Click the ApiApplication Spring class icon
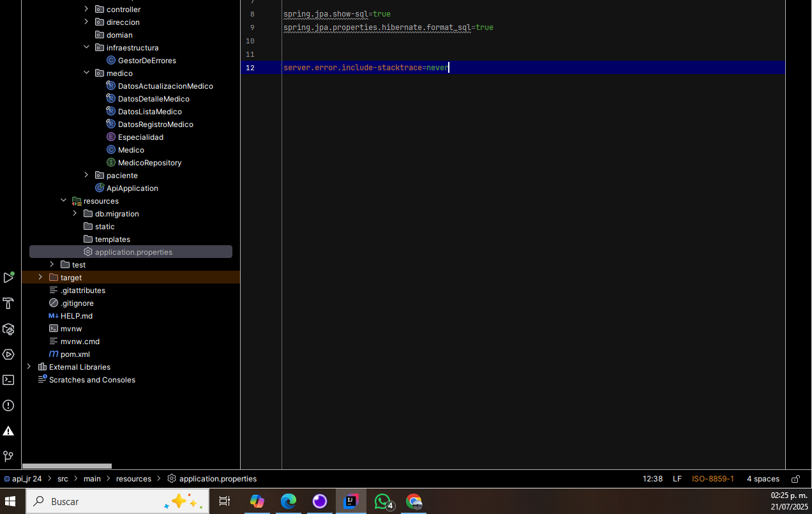Screen dimensions: 812x514 click(100, 188)
